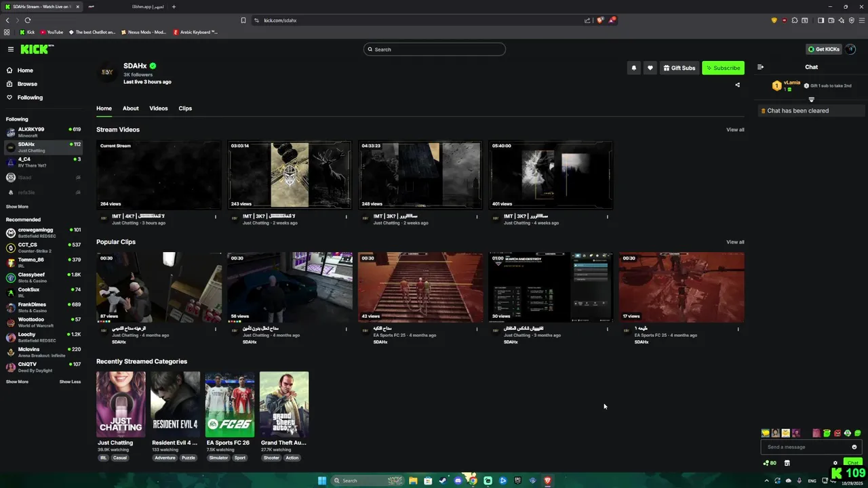Screen dimensions: 868x488
Task: Click the Gift Subs button
Action: tap(679, 68)
